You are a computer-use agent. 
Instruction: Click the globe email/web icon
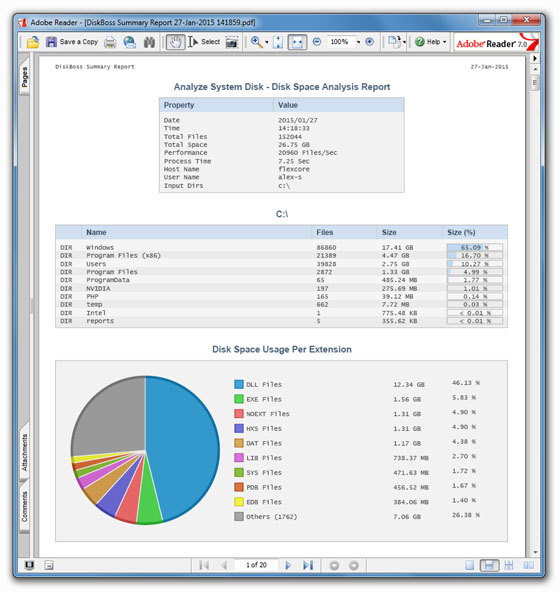(x=130, y=42)
